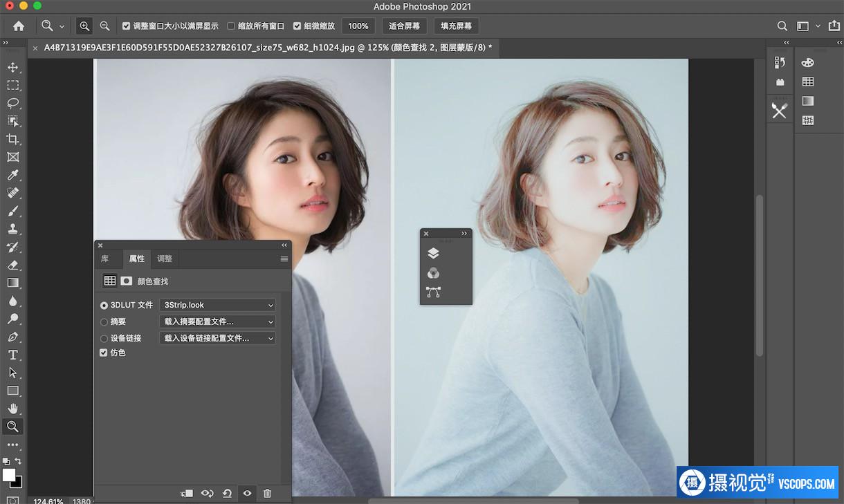Enable the 缩放所有窗口 checkbox
This screenshot has height=504, width=844.
pos(231,26)
